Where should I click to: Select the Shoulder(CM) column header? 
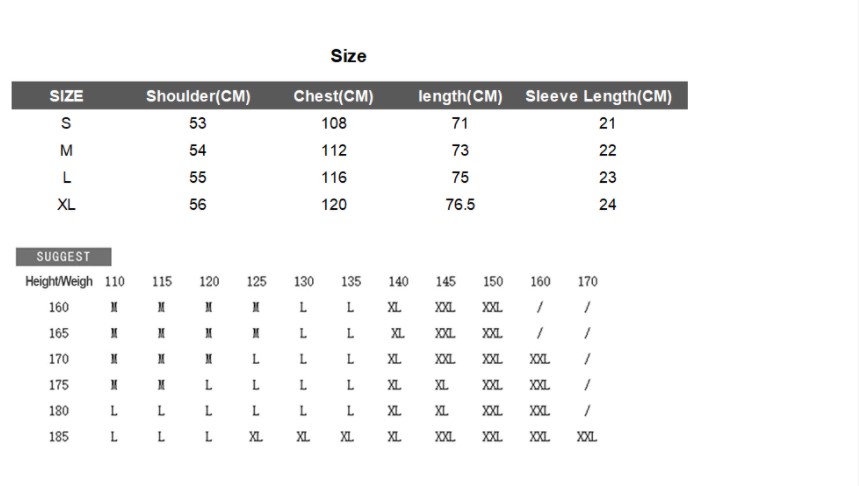(x=198, y=96)
